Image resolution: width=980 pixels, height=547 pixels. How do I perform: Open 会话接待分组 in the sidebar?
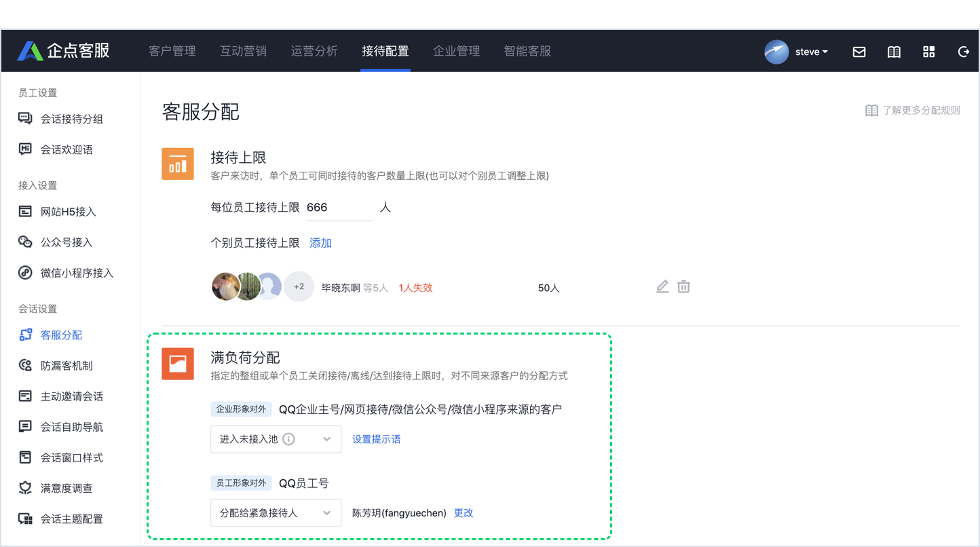point(71,119)
